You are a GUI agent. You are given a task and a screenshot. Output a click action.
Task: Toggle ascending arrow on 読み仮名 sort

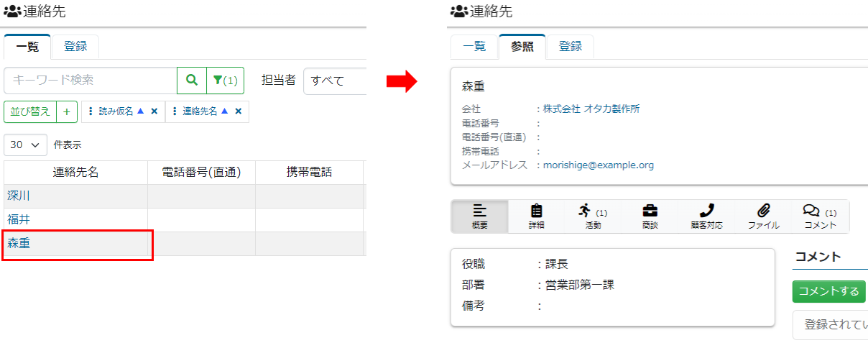click(x=141, y=111)
